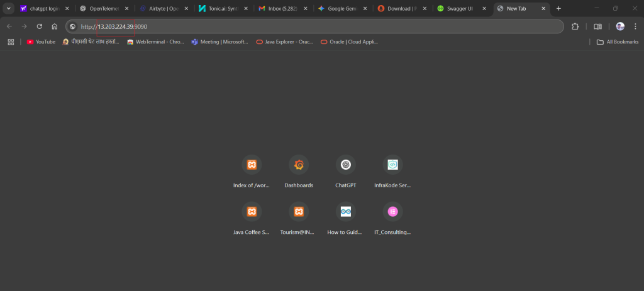Open the YouTube bookmark
Screen dimensions: 644x291
click(x=41, y=42)
